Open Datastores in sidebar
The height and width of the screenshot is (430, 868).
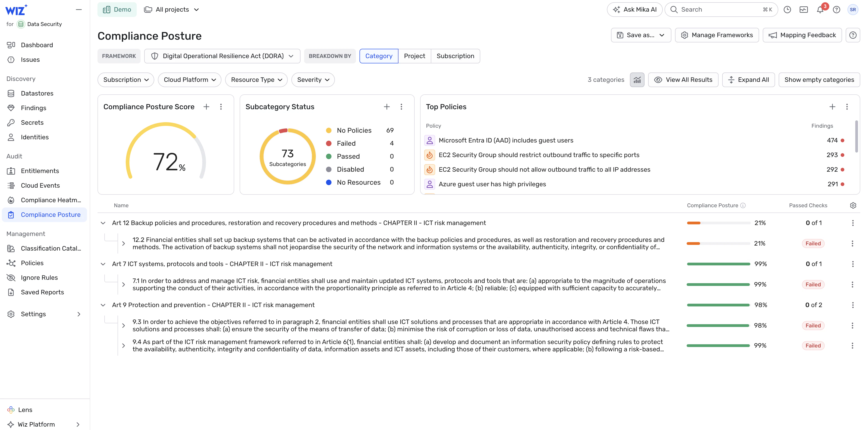(44, 93)
